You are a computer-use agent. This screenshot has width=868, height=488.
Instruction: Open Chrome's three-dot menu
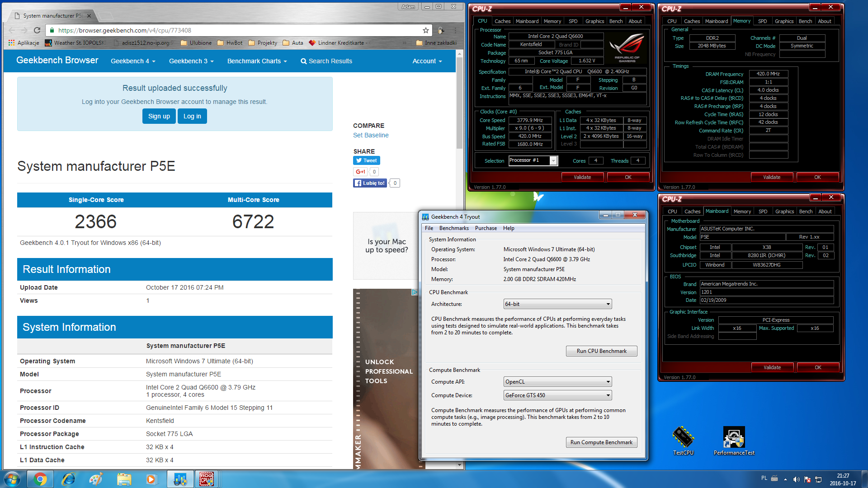[x=455, y=30]
